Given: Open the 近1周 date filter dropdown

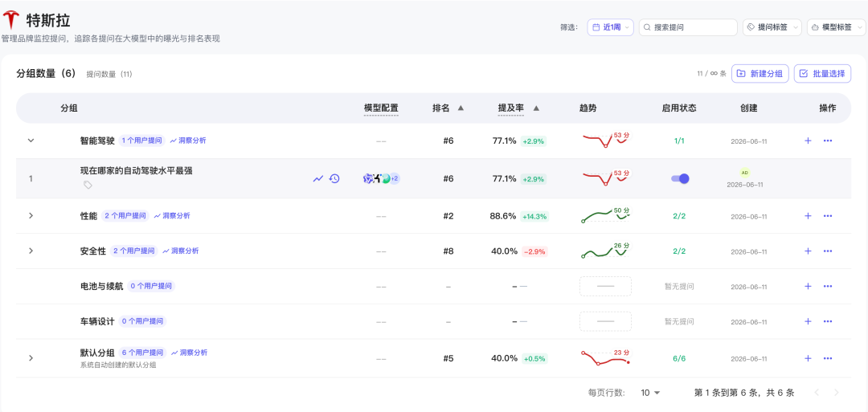Looking at the screenshot, I should click(610, 27).
